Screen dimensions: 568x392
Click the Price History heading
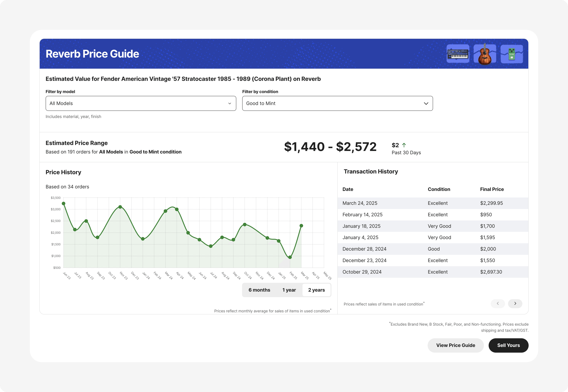click(63, 172)
